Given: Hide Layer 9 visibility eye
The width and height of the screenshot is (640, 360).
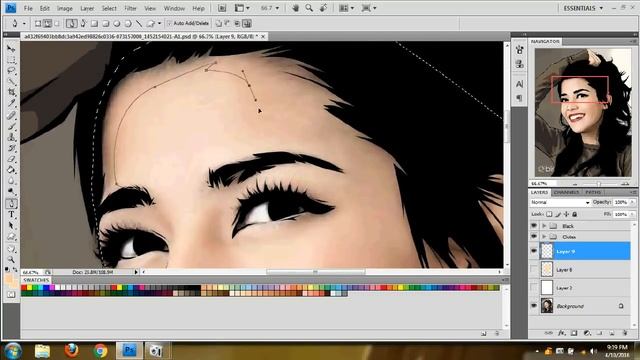Looking at the screenshot, I should click(x=534, y=251).
